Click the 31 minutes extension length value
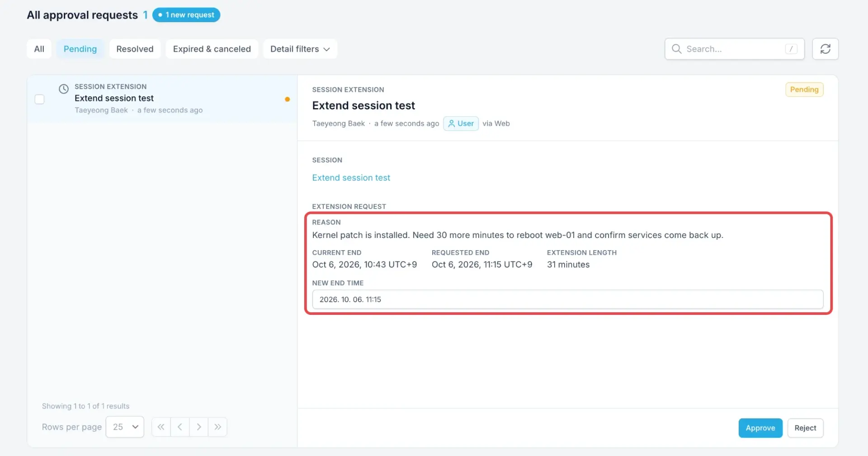The image size is (868, 456). tap(568, 265)
